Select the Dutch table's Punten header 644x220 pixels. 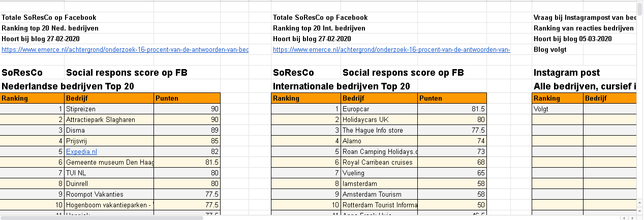coord(187,98)
